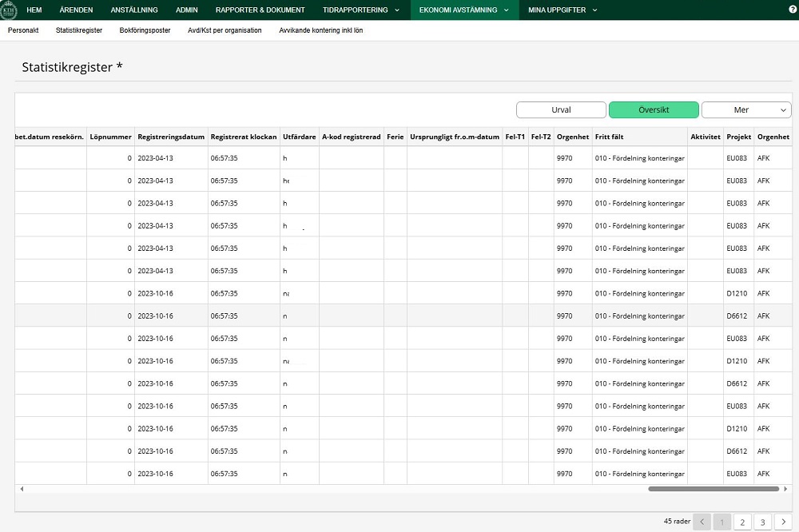This screenshot has width=799, height=532.
Task: Switch to Statistikregister tab
Action: (79, 30)
